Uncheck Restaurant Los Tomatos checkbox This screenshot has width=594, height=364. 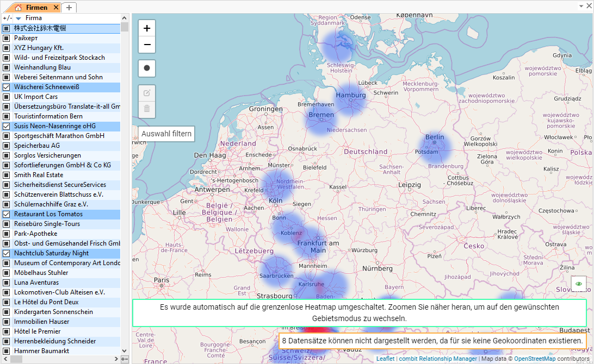click(6, 214)
